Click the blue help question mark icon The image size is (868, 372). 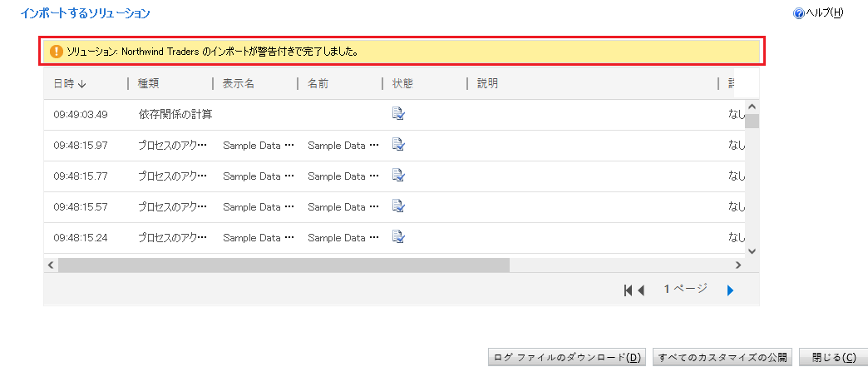tap(798, 13)
